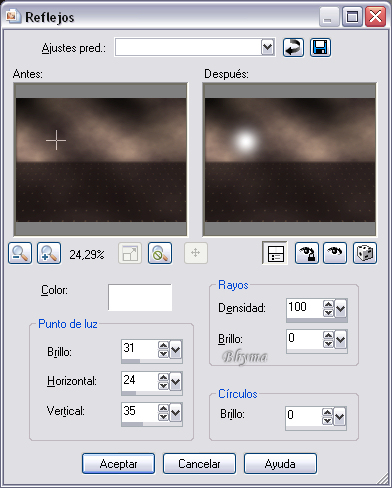
Task: Click the randomize parameters dice icon
Action: tap(365, 253)
